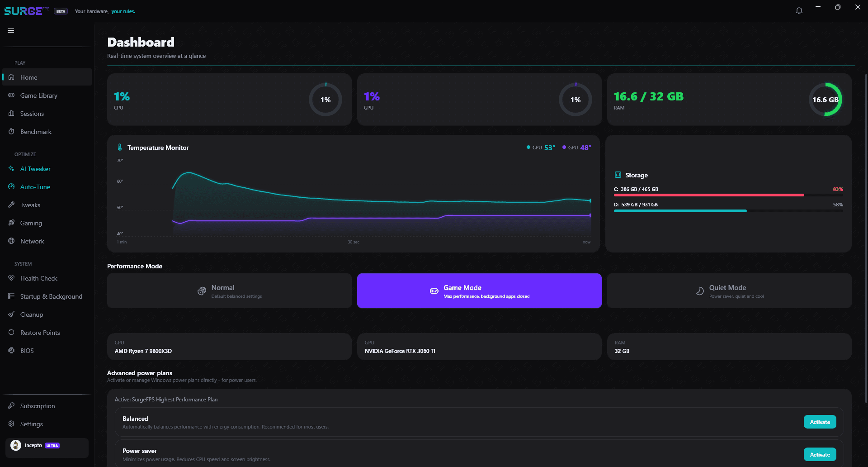
Task: Click the Home house icon in sidebar
Action: click(11, 77)
